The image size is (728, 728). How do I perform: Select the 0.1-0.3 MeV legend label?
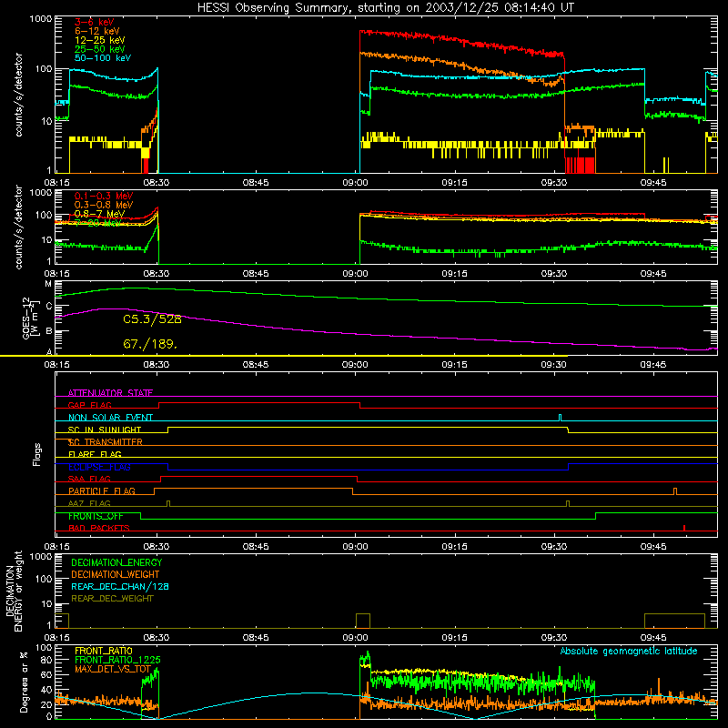(104, 196)
